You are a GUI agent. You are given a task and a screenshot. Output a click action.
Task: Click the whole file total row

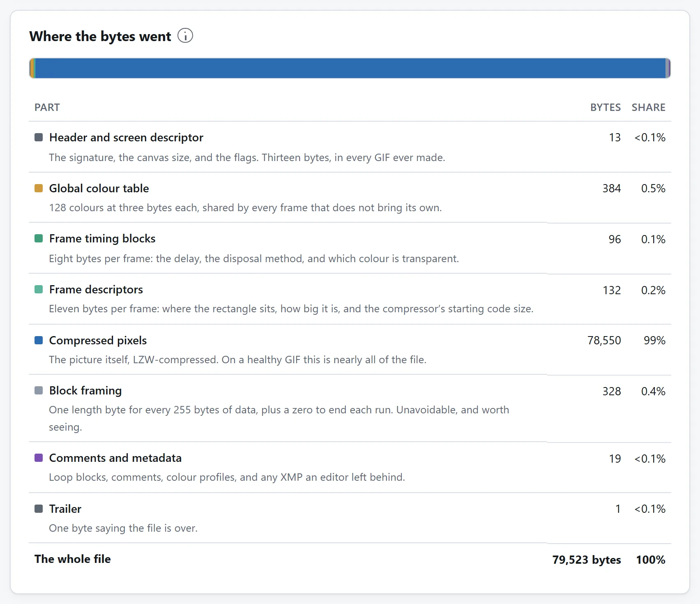[350, 559]
